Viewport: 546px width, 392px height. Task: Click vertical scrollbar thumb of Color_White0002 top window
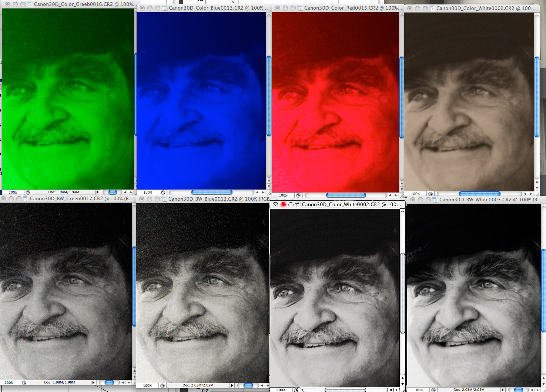537,96
